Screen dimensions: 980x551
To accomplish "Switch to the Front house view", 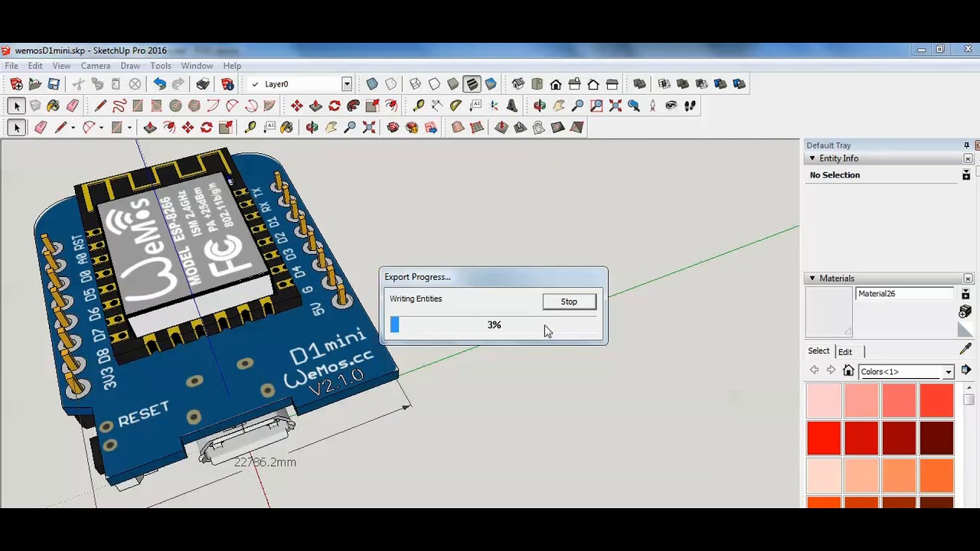I will click(x=556, y=84).
